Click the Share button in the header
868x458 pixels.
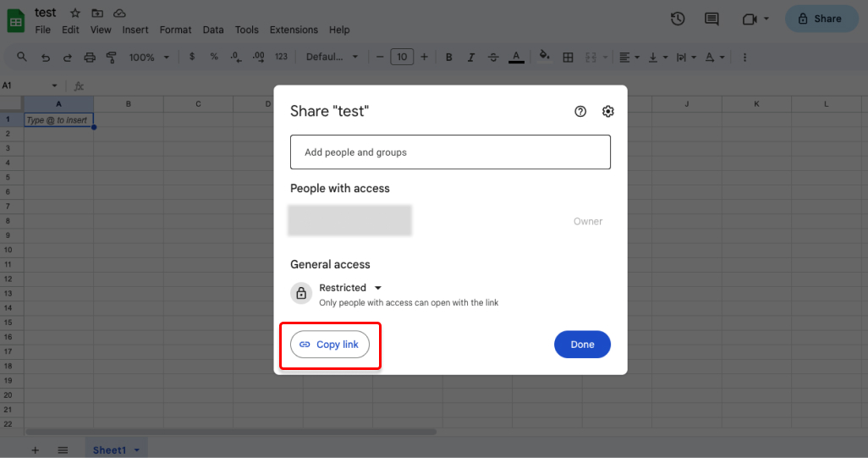tap(821, 19)
